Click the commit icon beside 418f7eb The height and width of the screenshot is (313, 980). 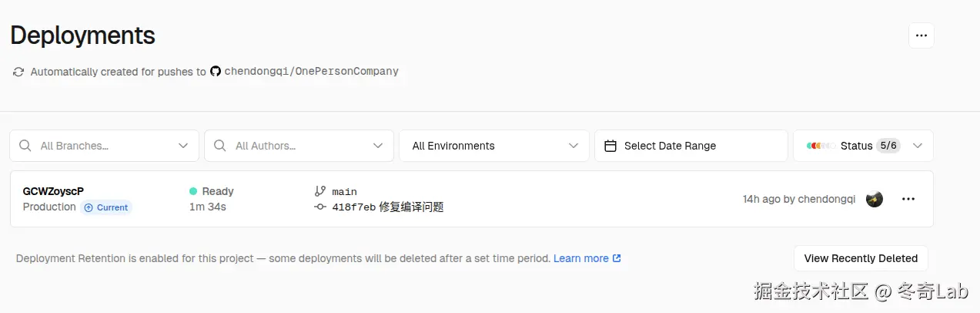pos(320,207)
